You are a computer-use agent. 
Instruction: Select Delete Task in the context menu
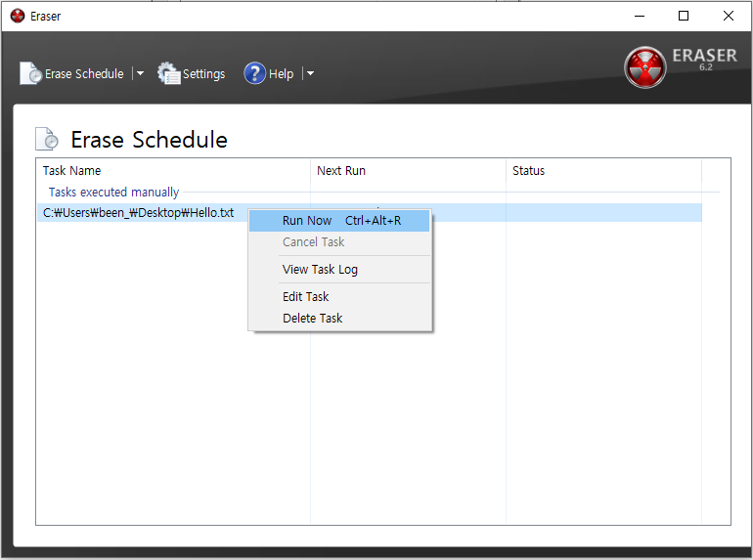click(x=312, y=319)
